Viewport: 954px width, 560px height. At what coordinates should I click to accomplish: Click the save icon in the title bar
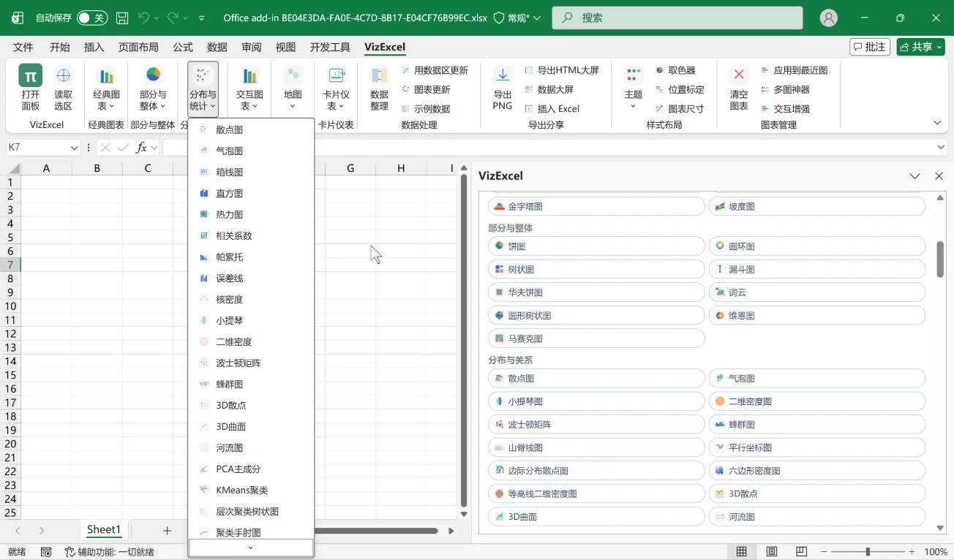[x=122, y=18]
